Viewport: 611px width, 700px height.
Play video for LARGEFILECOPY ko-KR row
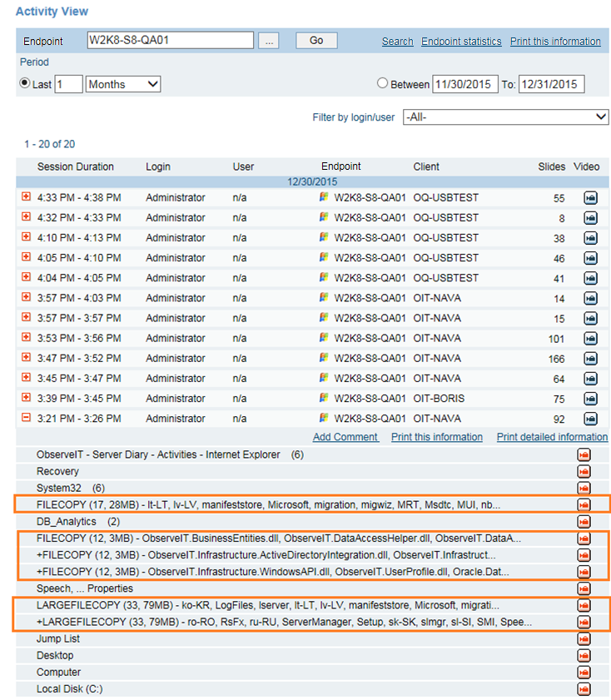point(584,606)
